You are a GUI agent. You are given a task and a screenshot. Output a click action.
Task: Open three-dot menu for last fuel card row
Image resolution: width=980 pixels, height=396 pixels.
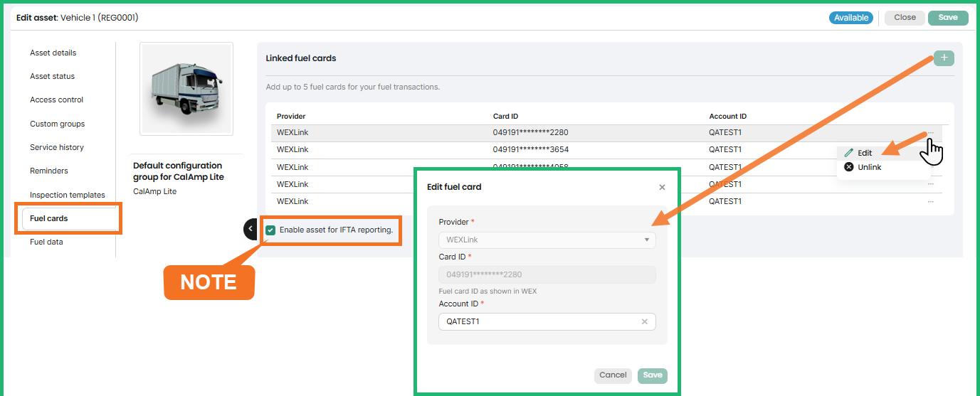coord(930,202)
